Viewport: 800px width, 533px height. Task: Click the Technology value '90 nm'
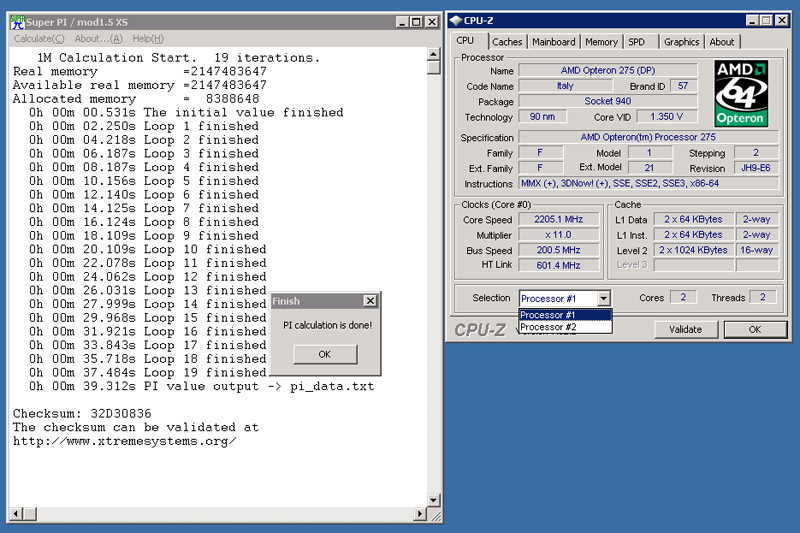point(542,117)
